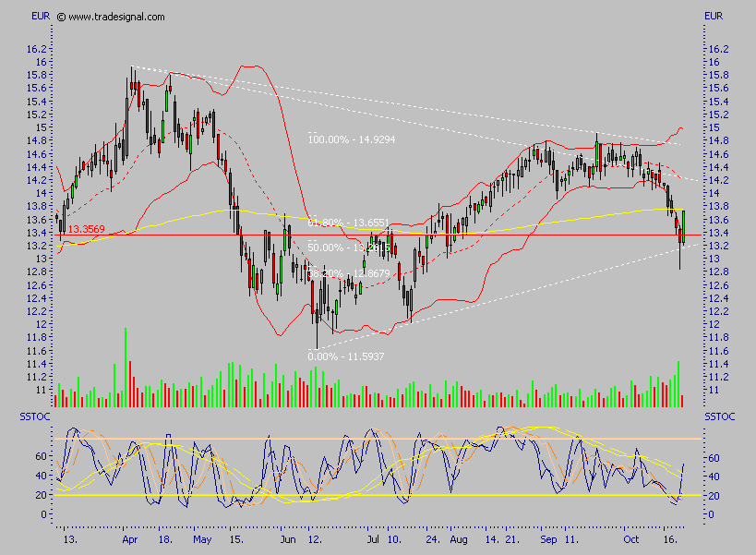Click 11.4 on the left price axis
The width and height of the screenshot is (756, 555).
point(37,364)
